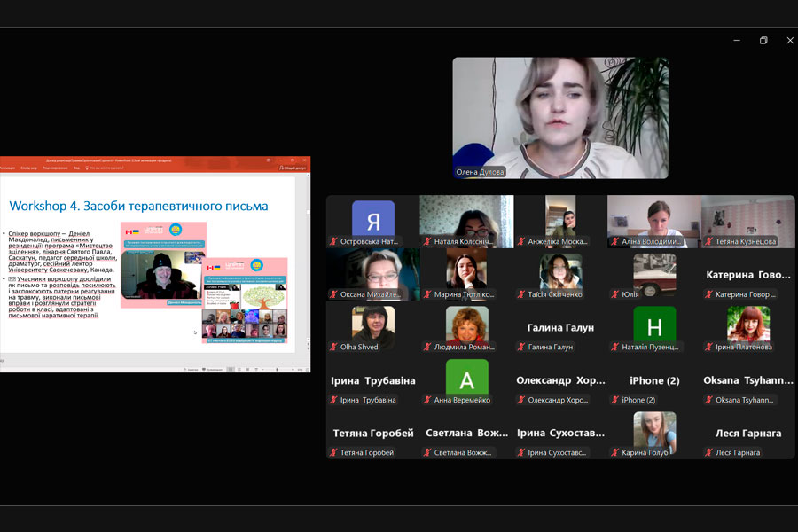The height and width of the screenshot is (532, 798).
Task: Click large name 'Oksana Tsyhann...' on tile
Action: pyautogui.click(x=747, y=380)
